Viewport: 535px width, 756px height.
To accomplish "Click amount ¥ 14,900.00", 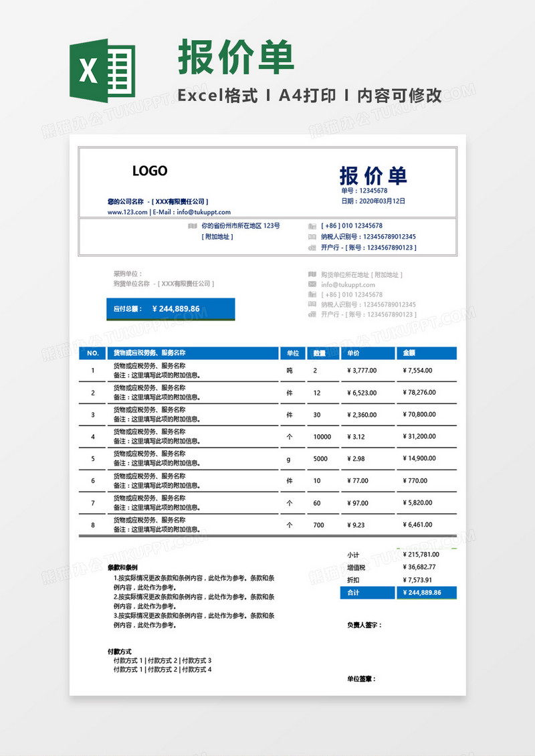I will 419,458.
